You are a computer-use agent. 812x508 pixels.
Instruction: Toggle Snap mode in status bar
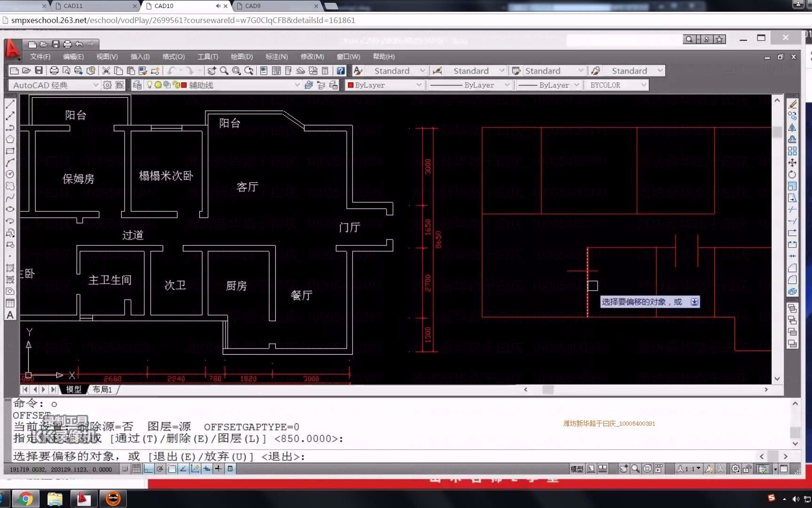[125, 469]
